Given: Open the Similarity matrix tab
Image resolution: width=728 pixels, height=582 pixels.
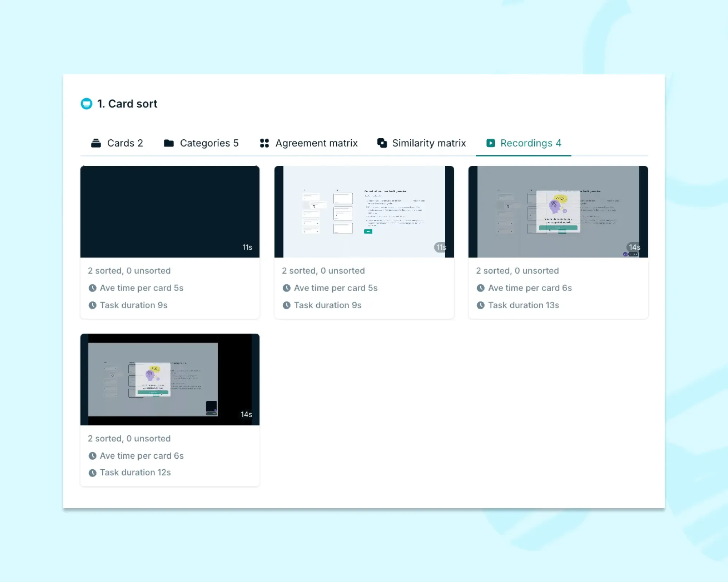Looking at the screenshot, I should (422, 143).
